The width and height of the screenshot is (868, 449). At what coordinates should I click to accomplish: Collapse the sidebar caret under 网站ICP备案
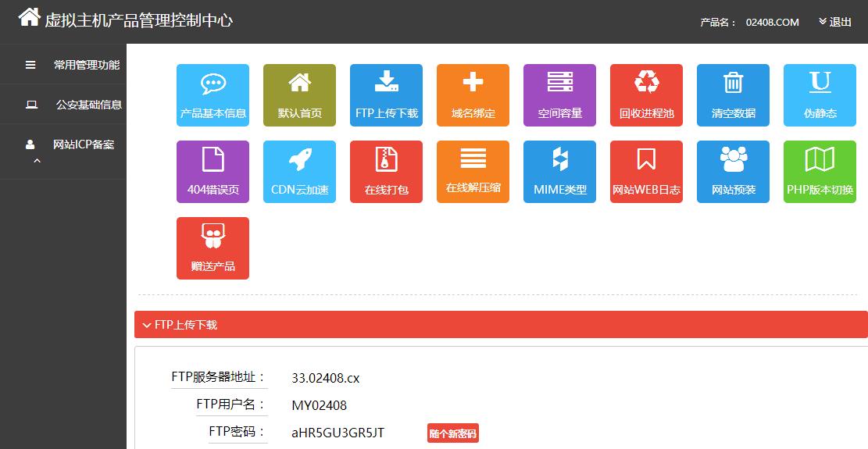37,161
